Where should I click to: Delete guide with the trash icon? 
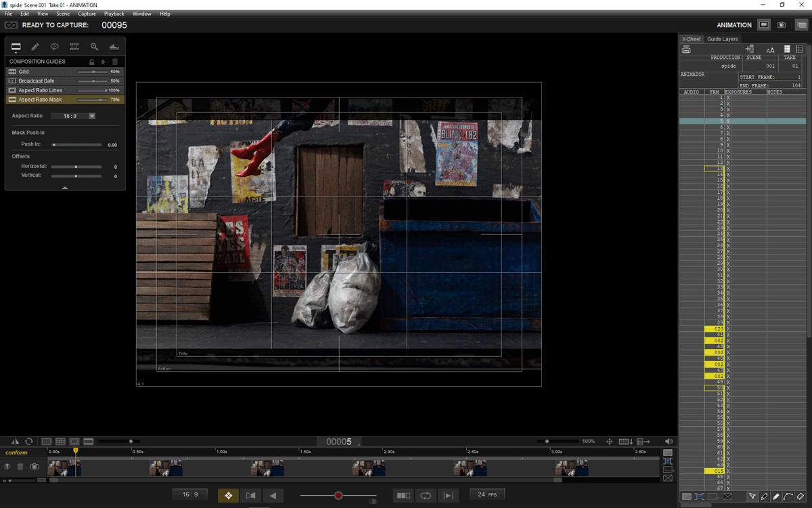point(115,62)
